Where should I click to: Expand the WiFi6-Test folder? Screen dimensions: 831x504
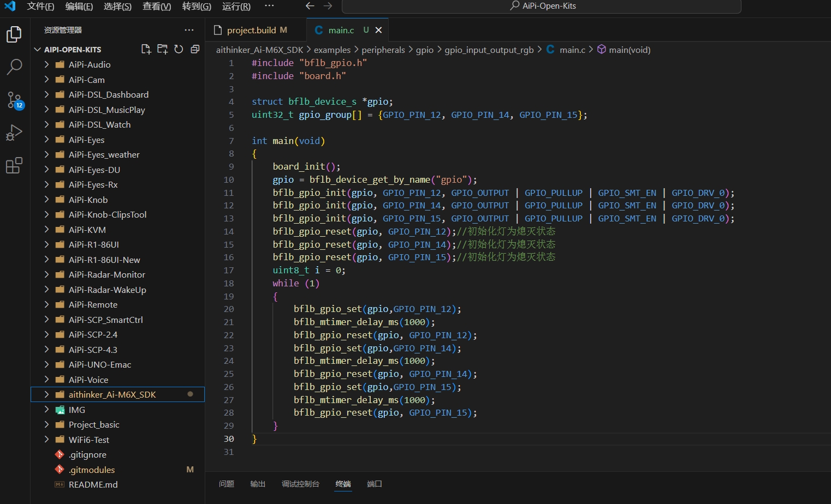point(46,440)
